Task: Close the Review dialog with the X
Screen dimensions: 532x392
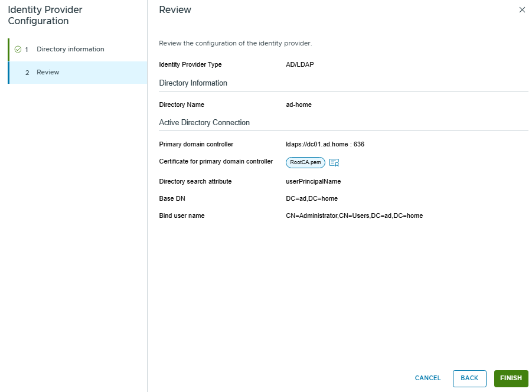Action: click(522, 10)
